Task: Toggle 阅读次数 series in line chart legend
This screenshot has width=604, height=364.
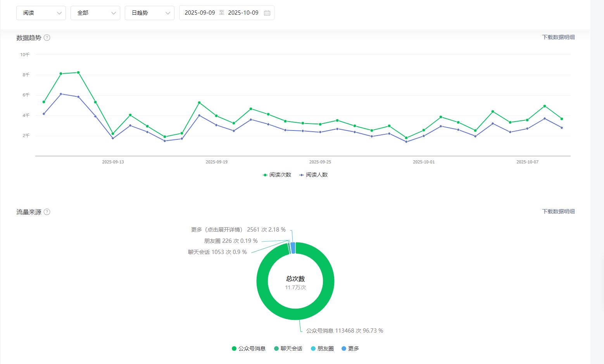Action: click(x=277, y=175)
